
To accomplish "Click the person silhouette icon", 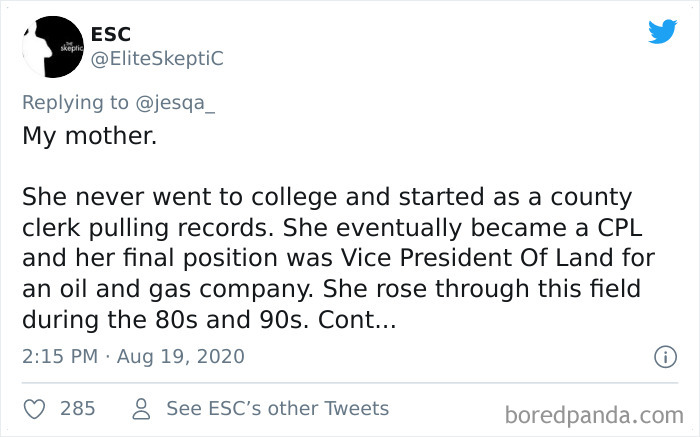I will (142, 408).
